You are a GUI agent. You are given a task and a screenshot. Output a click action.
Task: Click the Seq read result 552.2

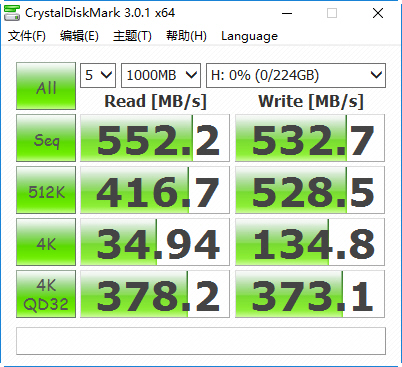[155, 138]
